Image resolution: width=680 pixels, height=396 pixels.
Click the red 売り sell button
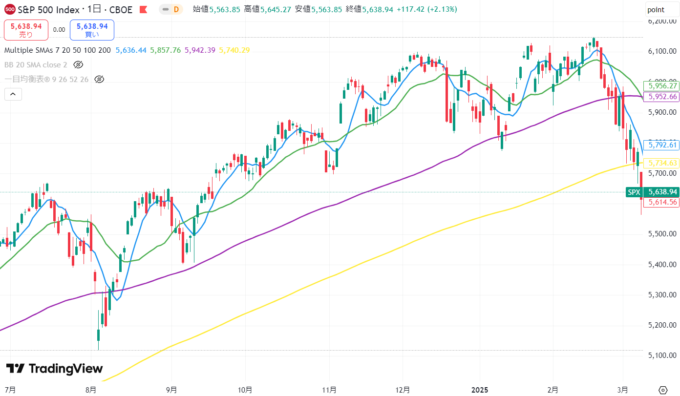26,30
